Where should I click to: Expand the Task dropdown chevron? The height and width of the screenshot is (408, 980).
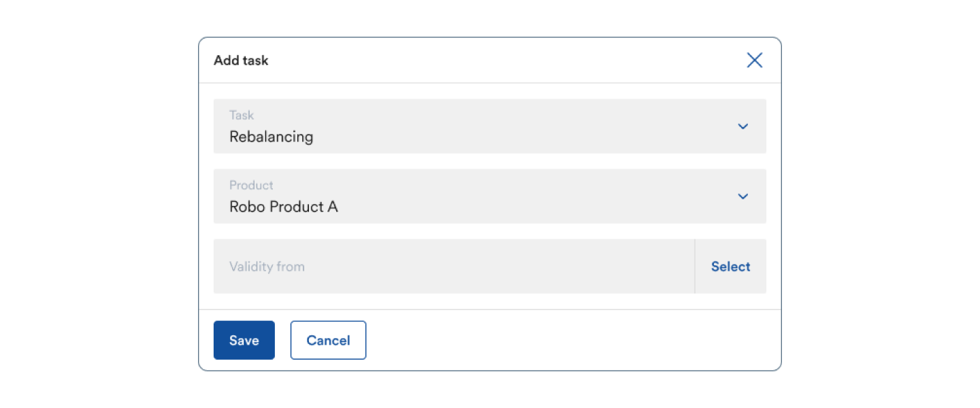pyautogui.click(x=743, y=126)
